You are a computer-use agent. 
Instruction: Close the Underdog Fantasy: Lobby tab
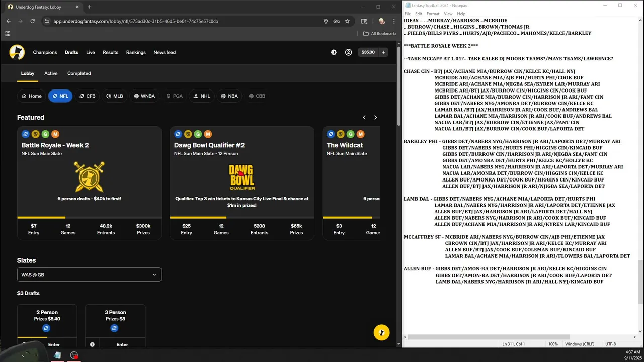pyautogui.click(x=77, y=7)
